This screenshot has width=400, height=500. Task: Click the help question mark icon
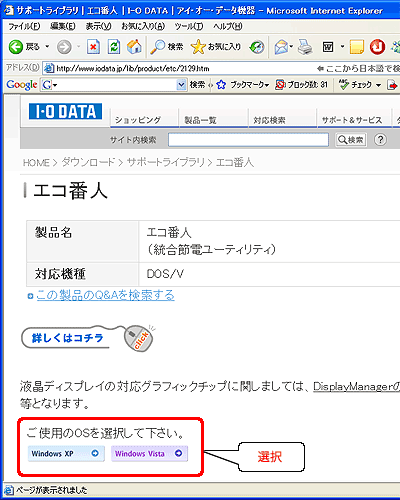tap(380, 139)
